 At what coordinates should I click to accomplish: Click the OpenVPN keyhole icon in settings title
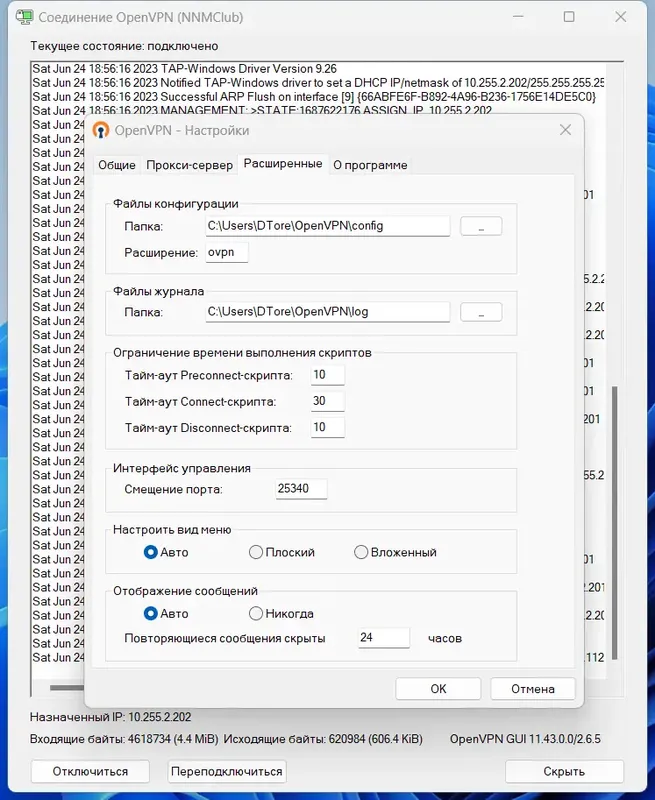[x=101, y=131]
